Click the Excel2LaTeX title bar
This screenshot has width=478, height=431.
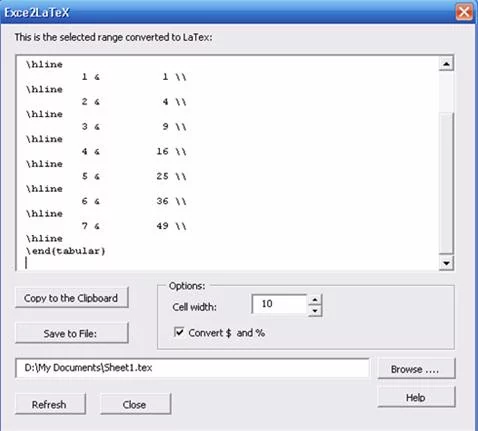click(228, 12)
